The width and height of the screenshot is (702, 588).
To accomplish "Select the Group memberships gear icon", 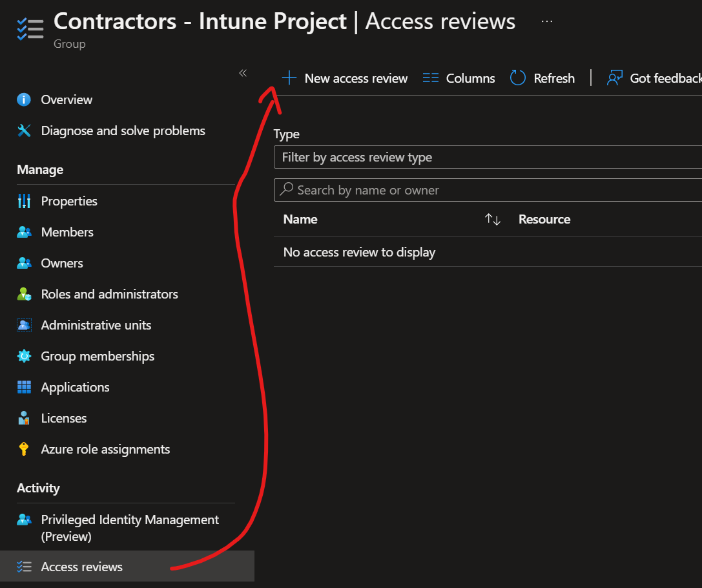I will point(24,356).
